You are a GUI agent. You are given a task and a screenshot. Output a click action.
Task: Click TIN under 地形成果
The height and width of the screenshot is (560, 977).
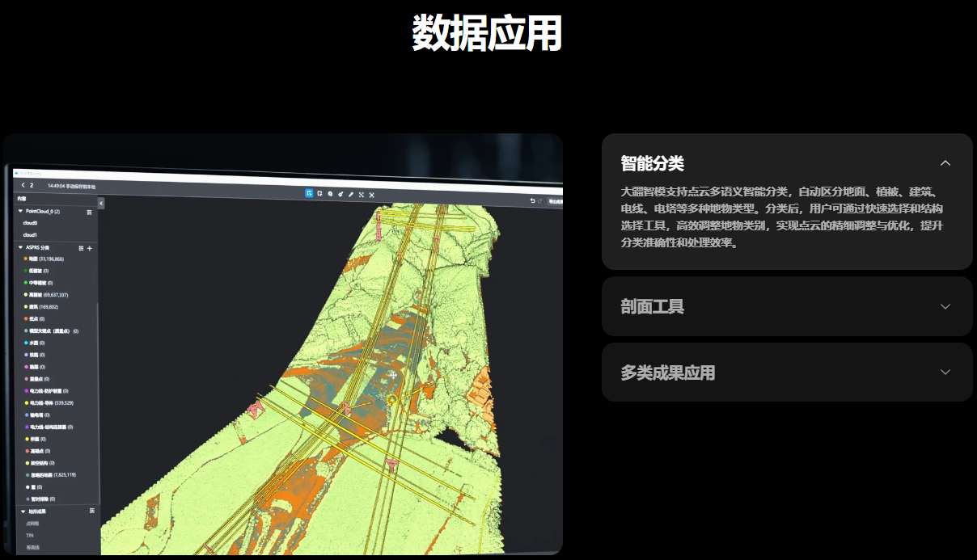pyautogui.click(x=30, y=535)
